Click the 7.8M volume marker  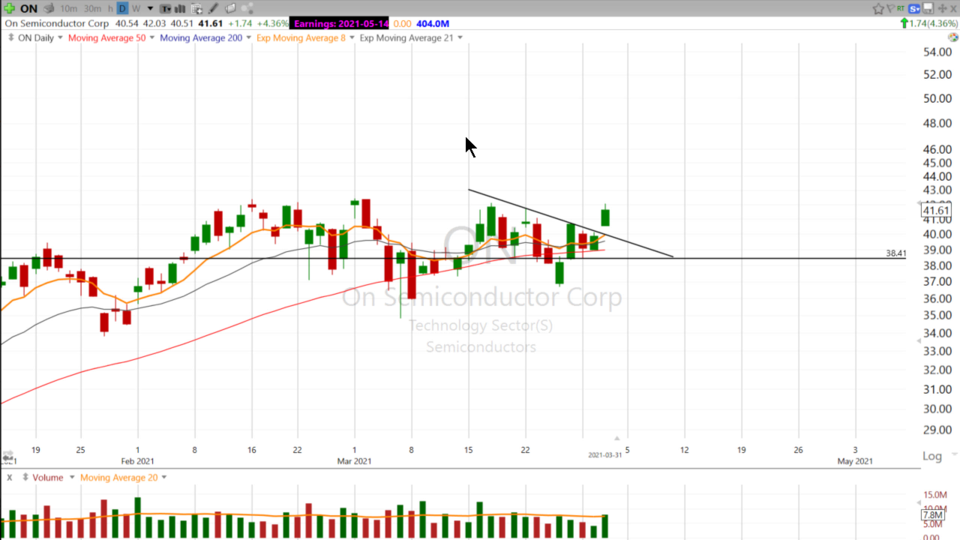[x=933, y=515]
